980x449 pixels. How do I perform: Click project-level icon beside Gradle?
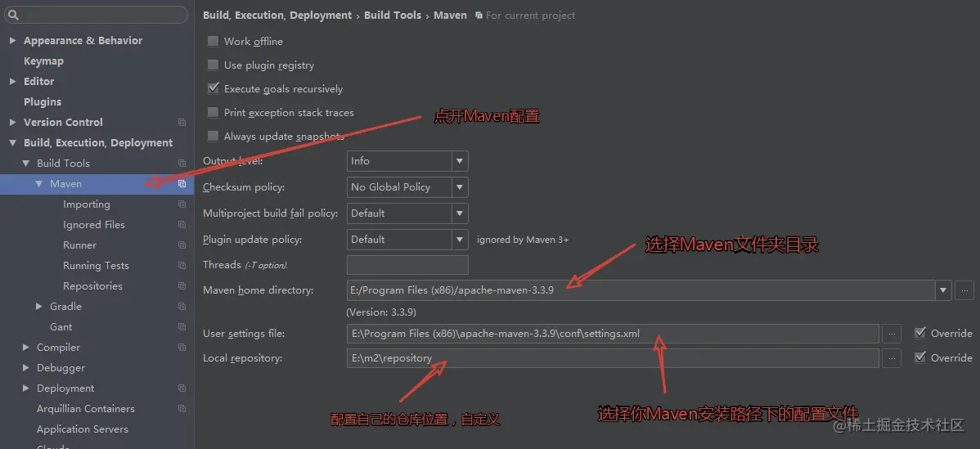coord(182,307)
